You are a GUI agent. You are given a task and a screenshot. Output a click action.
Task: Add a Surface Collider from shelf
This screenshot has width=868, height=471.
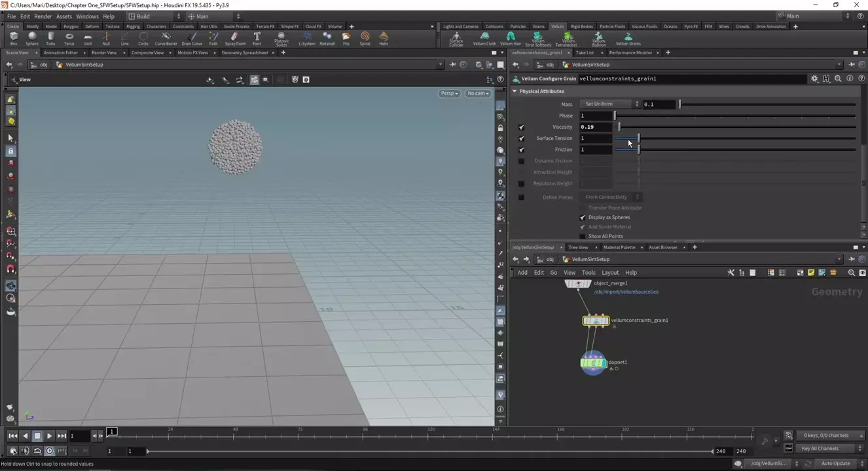pyautogui.click(x=456, y=38)
